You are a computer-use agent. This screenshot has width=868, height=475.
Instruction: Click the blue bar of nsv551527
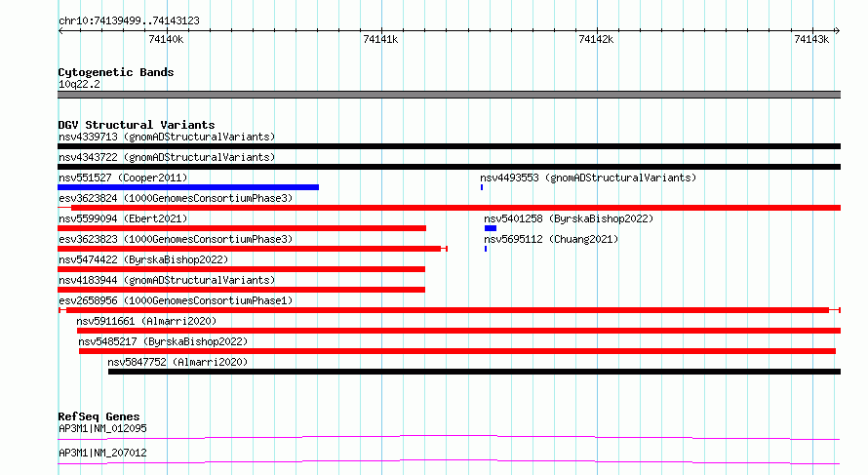188,187
